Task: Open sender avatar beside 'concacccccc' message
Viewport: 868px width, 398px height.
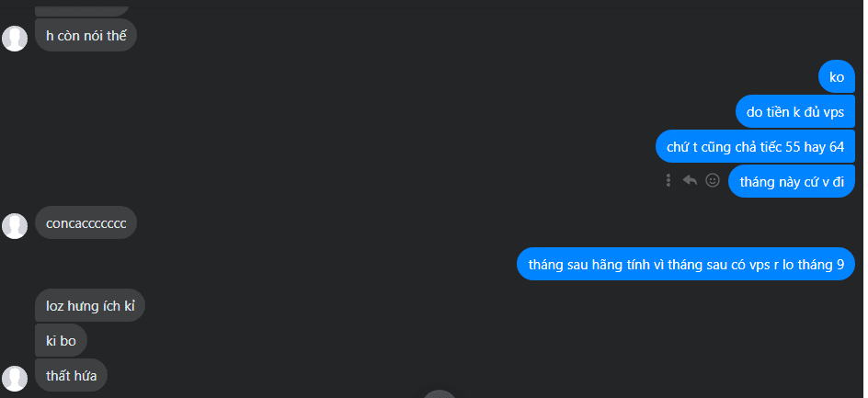Action: coord(15,226)
